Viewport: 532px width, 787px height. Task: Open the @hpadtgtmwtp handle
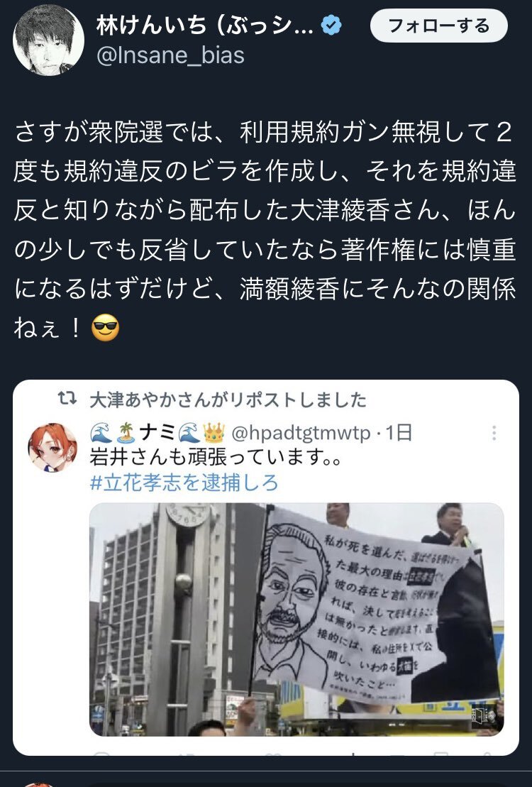click(x=301, y=433)
